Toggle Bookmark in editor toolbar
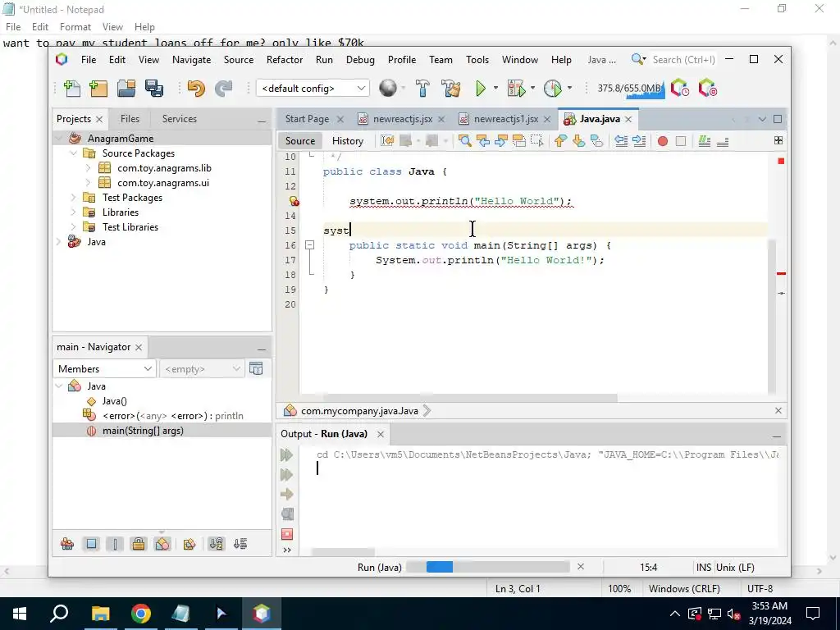Screen dimensions: 840x630 597,141
